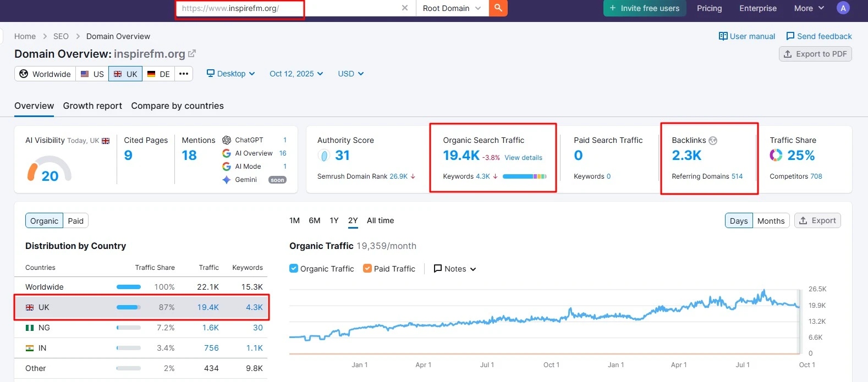This screenshot has height=382, width=868.
Task: Click the Worldwide traffic share bar 100%
Action: coord(129,287)
